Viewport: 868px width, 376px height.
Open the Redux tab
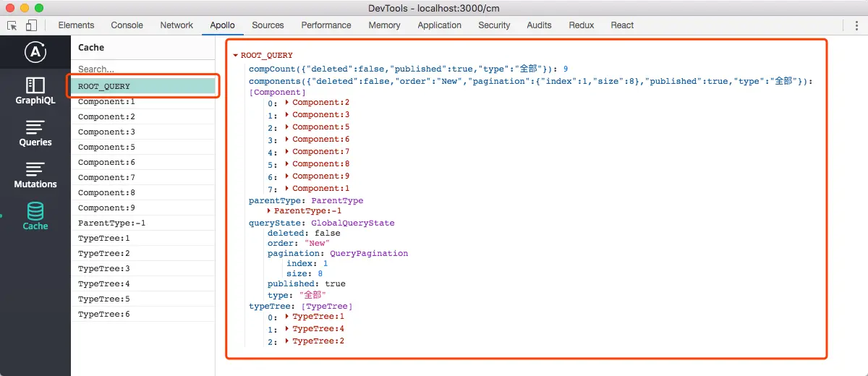tap(581, 25)
